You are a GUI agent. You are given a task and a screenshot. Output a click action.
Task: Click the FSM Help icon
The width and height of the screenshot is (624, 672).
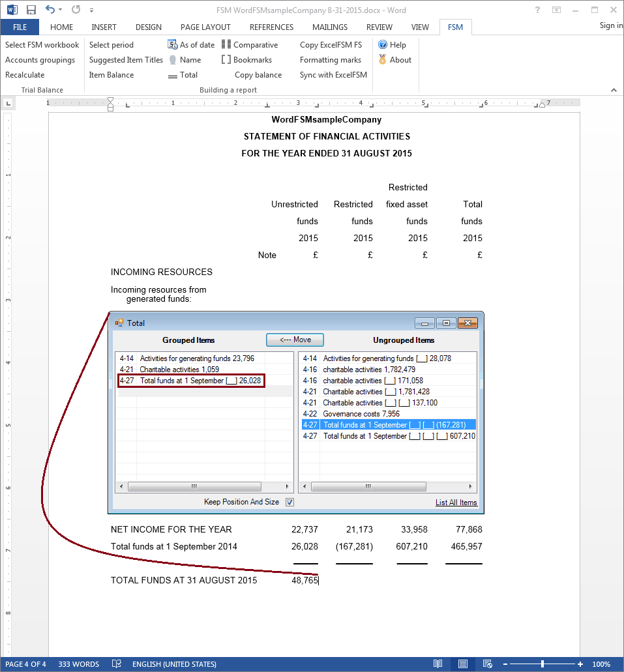[x=383, y=44]
